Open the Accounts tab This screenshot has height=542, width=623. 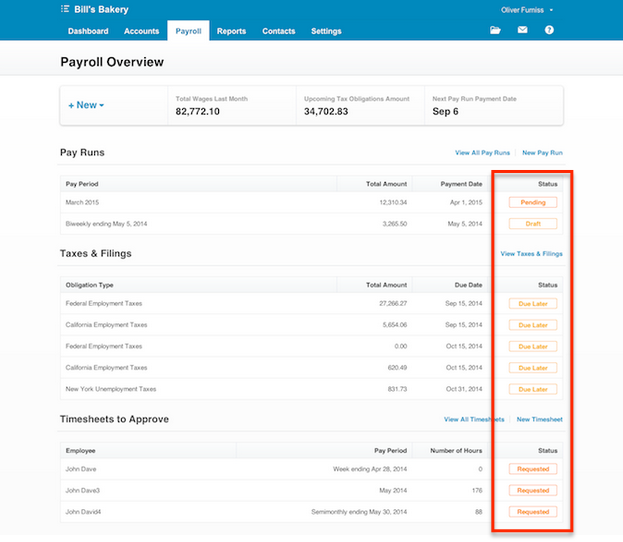click(x=141, y=31)
